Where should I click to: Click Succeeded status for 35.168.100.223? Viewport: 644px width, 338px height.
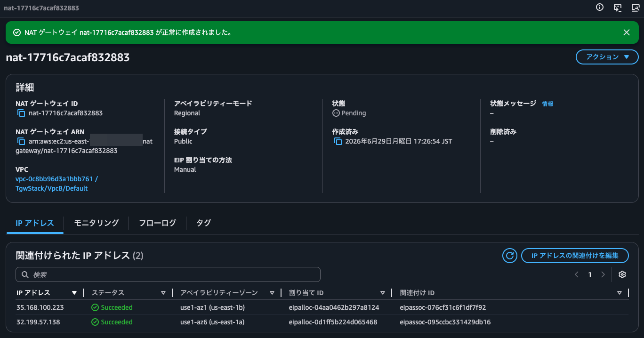tap(112, 307)
